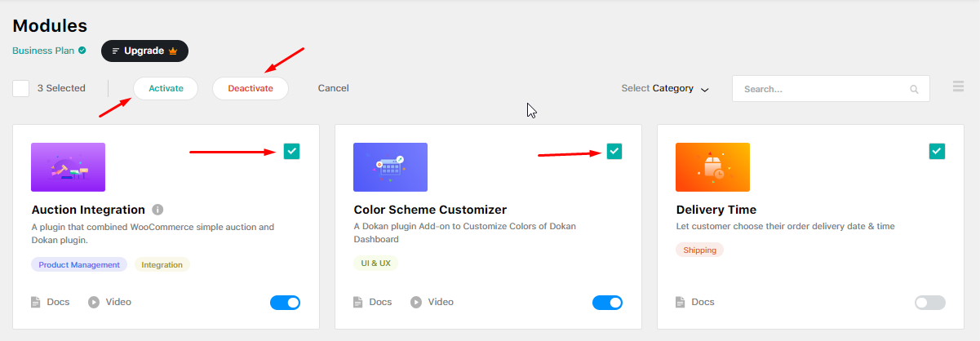The width and height of the screenshot is (980, 341).
Task: Click the Docs document icon under Delivery Time
Action: (681, 302)
